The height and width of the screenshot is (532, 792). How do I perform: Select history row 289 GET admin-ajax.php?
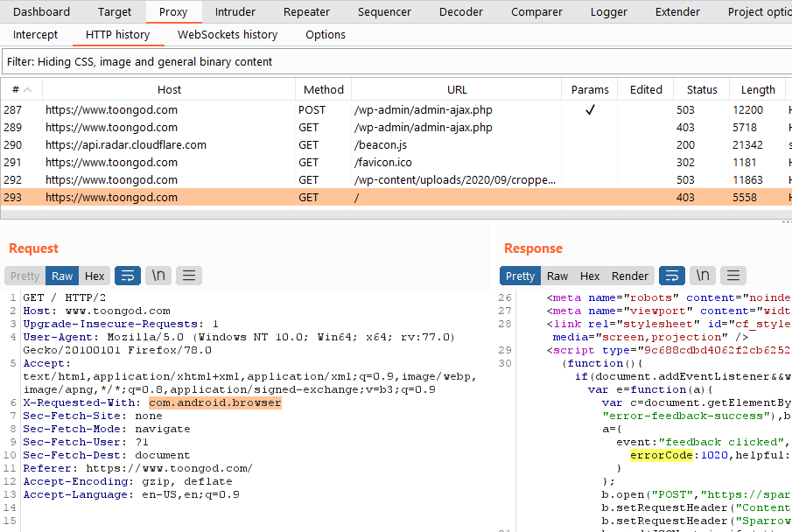396,128
